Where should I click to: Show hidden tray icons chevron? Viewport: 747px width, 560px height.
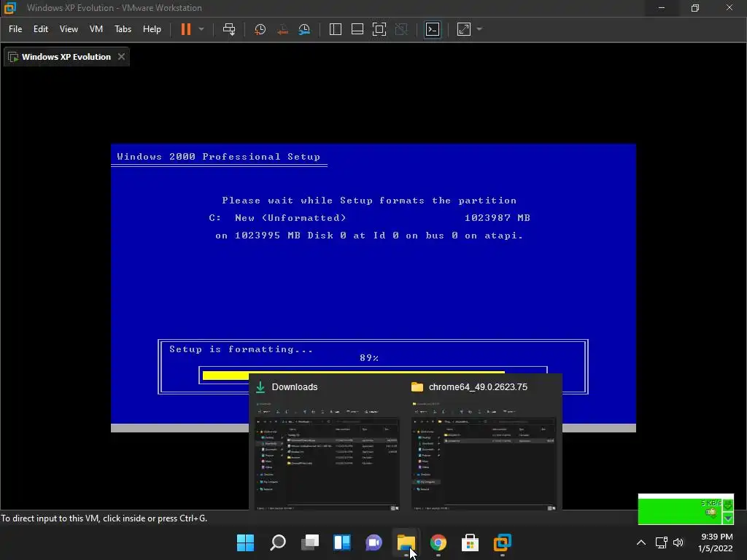(641, 542)
